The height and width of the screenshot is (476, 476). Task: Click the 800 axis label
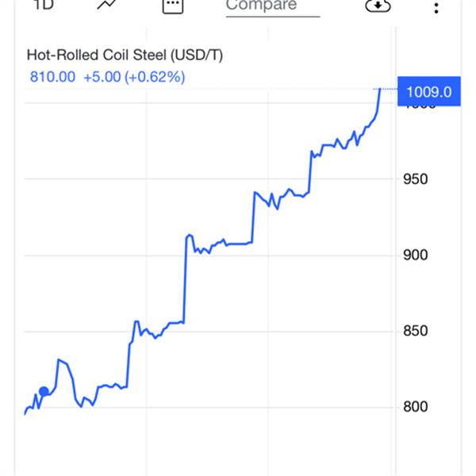(x=417, y=408)
